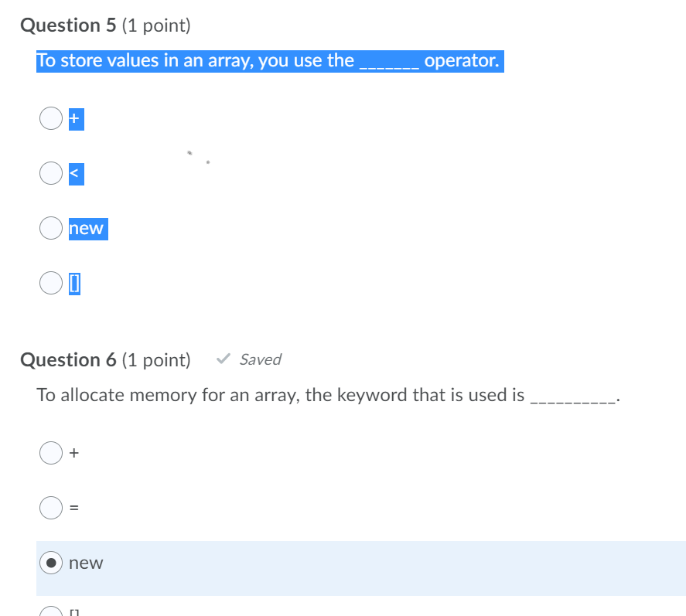Choose "new" as the answer for Question 5
This screenshot has height=616, width=686.
tap(50, 228)
